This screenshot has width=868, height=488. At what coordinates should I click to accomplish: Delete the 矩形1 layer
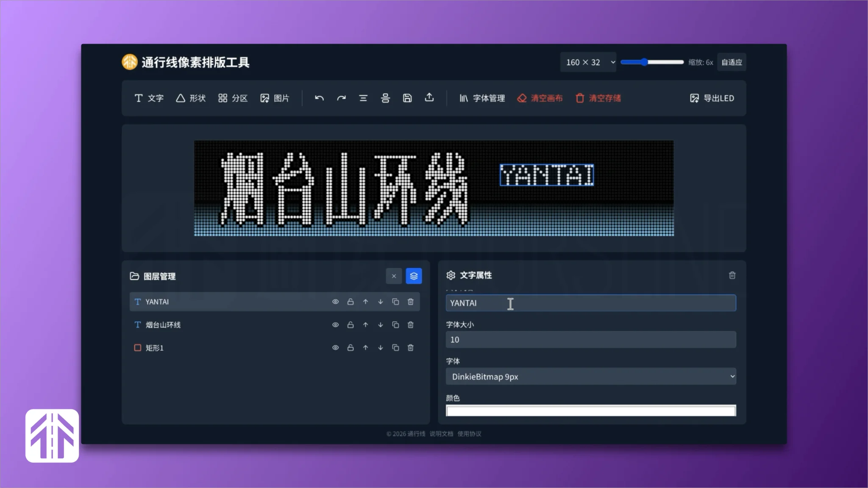(x=411, y=347)
